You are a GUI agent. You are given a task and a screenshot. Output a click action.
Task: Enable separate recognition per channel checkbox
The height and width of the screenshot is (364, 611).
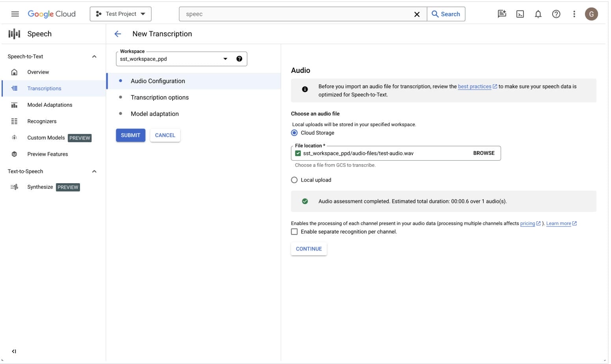[x=294, y=232]
